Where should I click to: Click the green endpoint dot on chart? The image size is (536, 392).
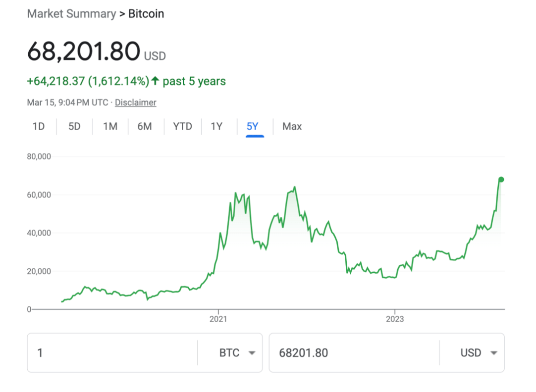point(501,180)
